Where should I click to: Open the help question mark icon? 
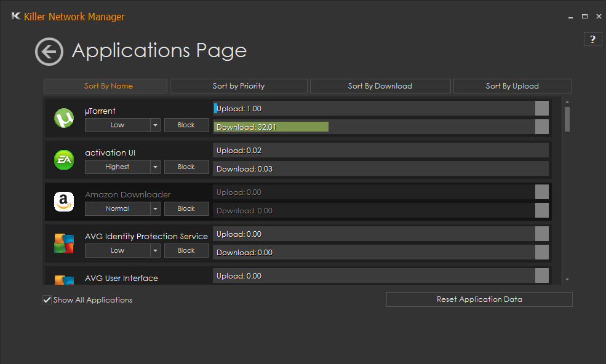tap(592, 39)
